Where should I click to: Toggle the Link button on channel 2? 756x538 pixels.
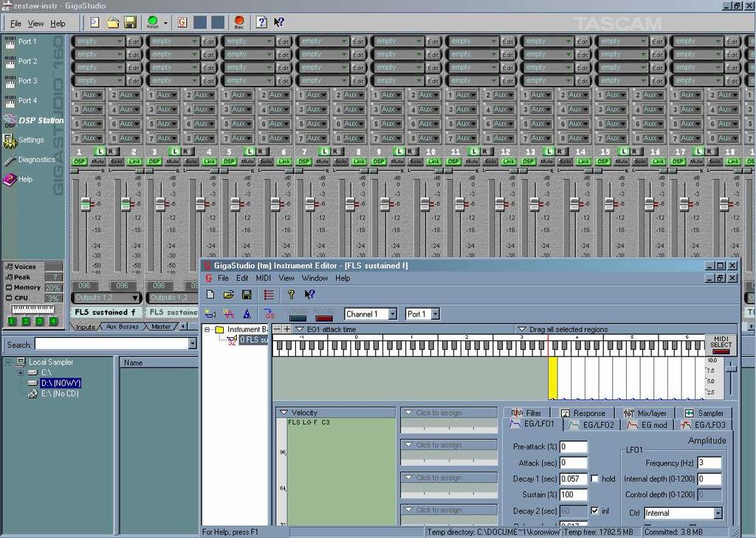(x=134, y=162)
